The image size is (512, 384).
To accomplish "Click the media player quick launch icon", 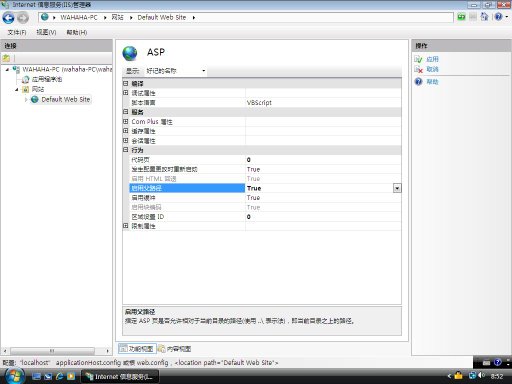I will coord(71,376).
